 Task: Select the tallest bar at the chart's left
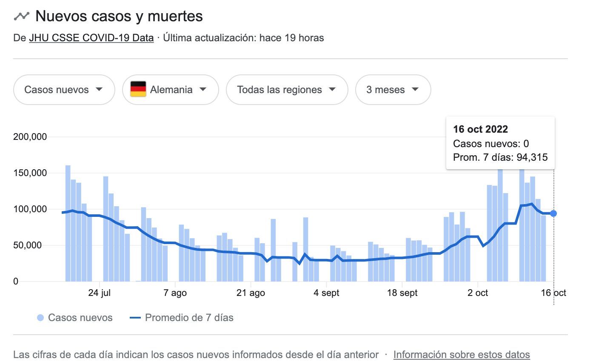point(68,223)
